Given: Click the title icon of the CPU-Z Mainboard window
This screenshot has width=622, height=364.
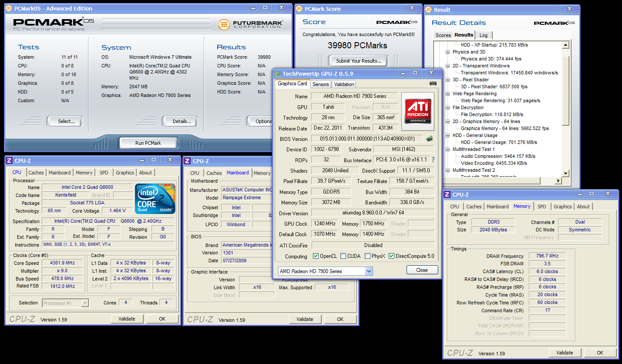Looking at the screenshot, I should [187, 161].
